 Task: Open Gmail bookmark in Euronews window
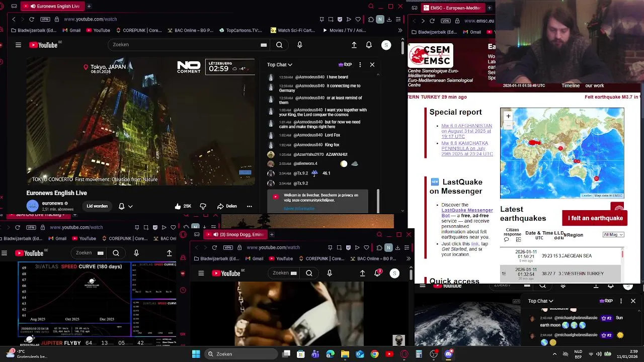71,30
